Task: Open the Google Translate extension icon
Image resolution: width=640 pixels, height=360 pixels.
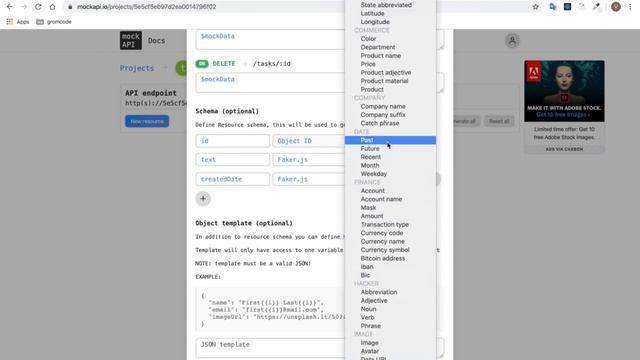Action: click(x=553, y=7)
